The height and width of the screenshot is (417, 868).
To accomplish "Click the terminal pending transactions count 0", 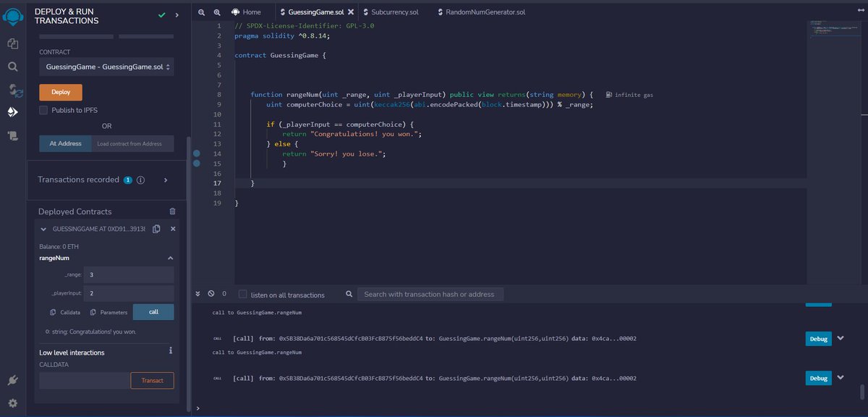I will click(x=224, y=295).
